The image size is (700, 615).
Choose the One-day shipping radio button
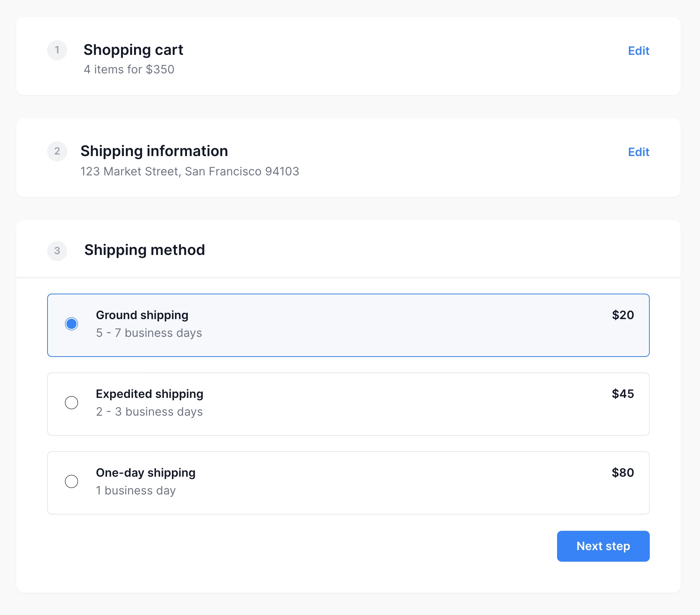tap(71, 481)
